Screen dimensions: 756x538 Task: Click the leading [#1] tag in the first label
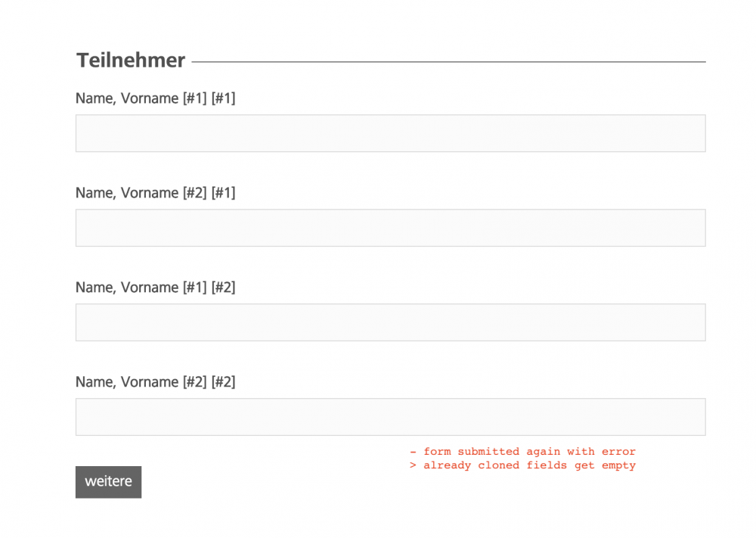point(194,98)
